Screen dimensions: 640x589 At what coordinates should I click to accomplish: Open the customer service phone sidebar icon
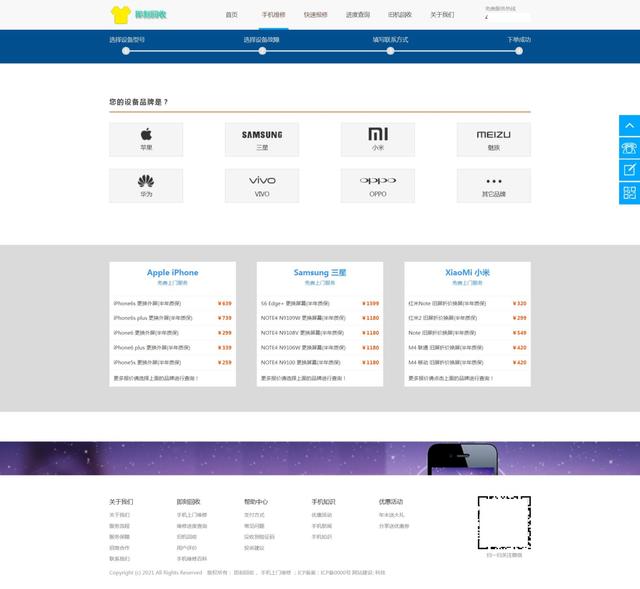point(629,147)
